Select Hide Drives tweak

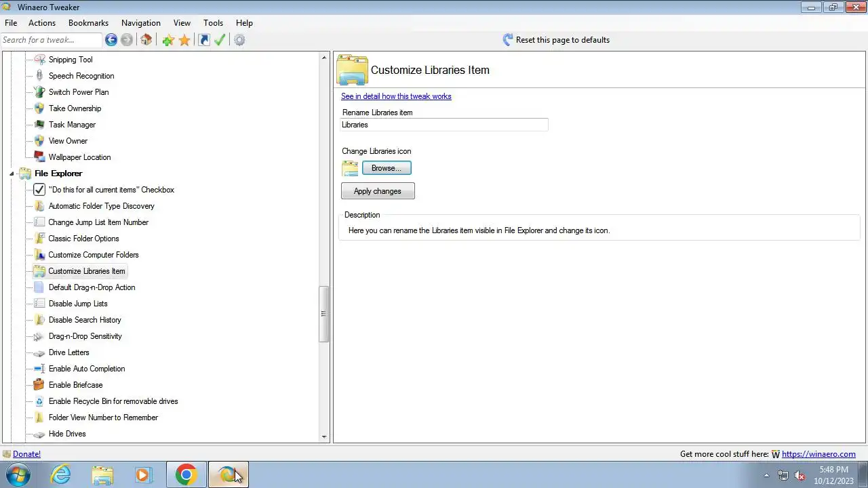(67, 434)
